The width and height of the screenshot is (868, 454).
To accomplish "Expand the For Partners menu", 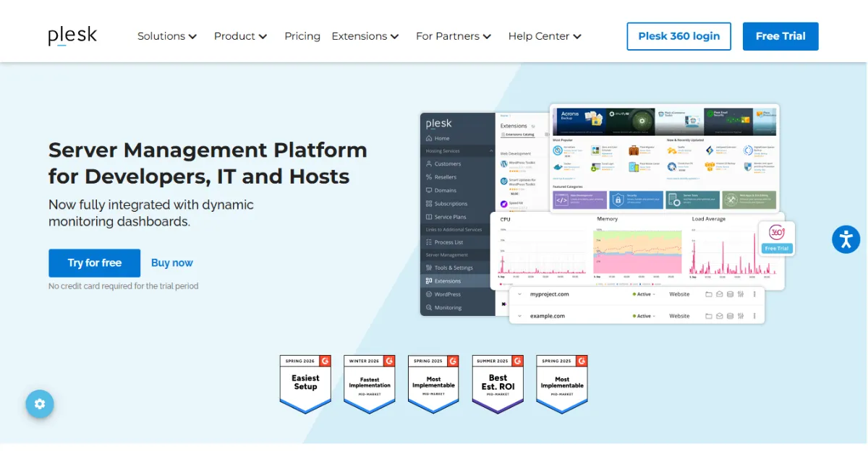I will click(x=454, y=36).
